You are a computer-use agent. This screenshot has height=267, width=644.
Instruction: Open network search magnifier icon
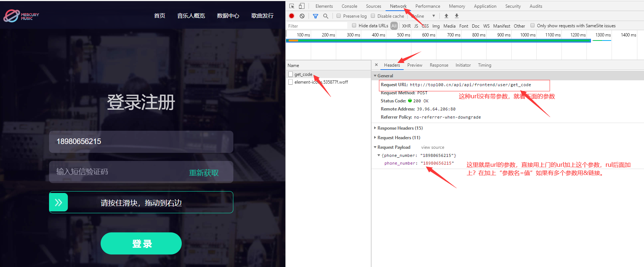[x=326, y=16]
